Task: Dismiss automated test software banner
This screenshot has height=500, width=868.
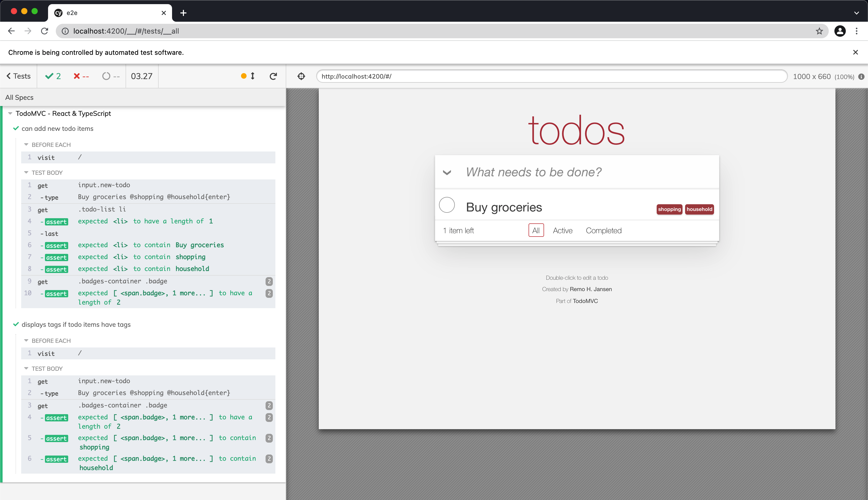Action: point(855,52)
